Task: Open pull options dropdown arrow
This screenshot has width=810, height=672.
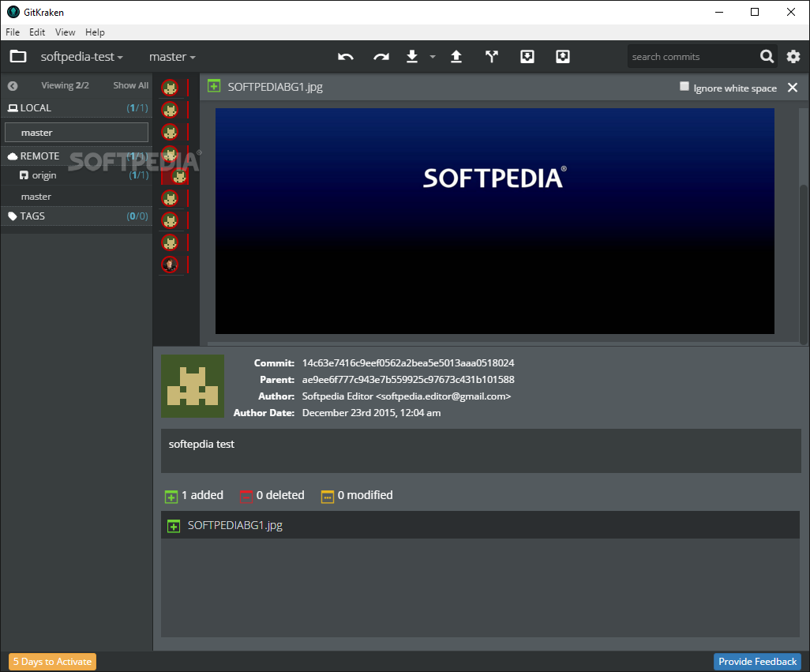Action: click(433, 57)
